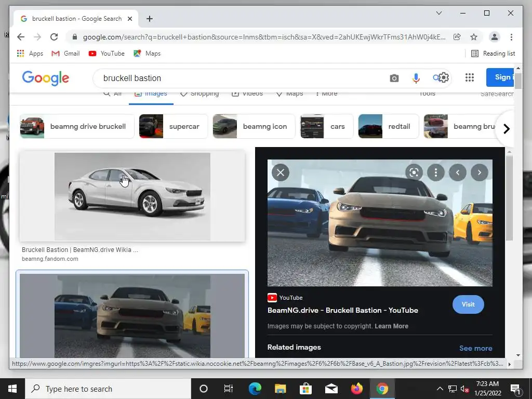The image size is (532, 399).
Task: Open notification center icon
Action: coord(515,389)
